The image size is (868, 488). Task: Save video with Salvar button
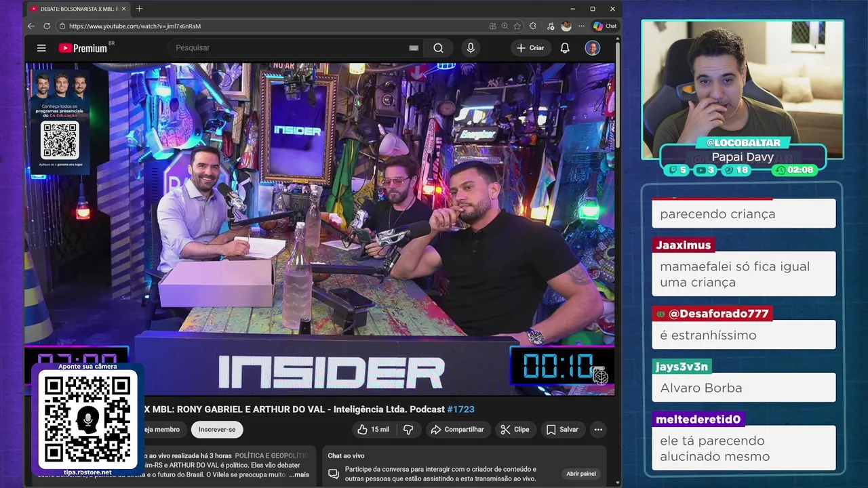coord(562,430)
